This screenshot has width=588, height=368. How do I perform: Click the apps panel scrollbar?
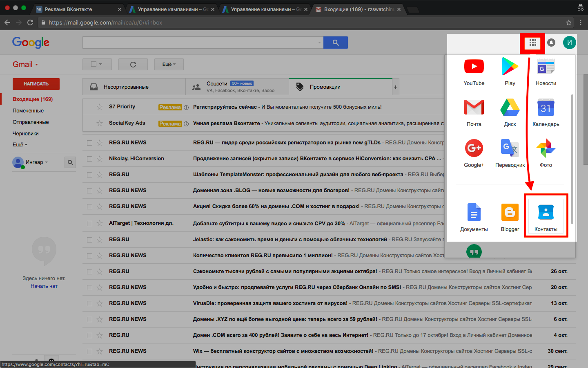(572, 159)
